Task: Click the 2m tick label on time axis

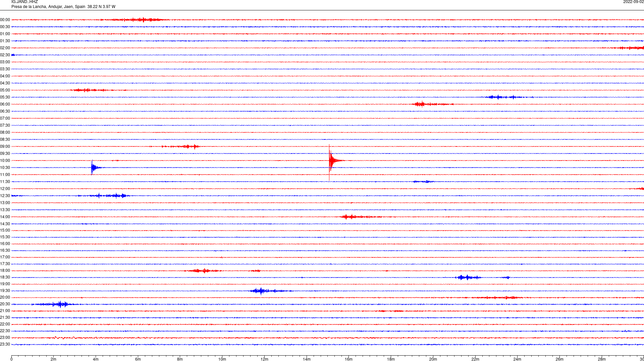Action: [53, 359]
